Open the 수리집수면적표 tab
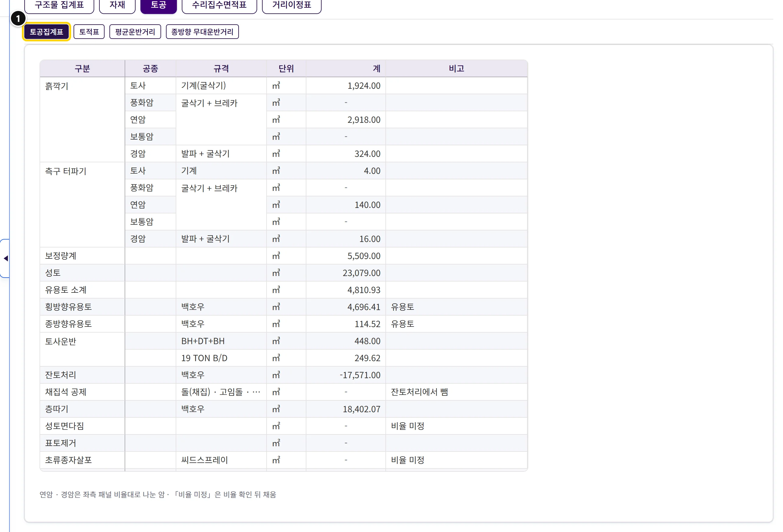This screenshot has width=783, height=532. (219, 5)
